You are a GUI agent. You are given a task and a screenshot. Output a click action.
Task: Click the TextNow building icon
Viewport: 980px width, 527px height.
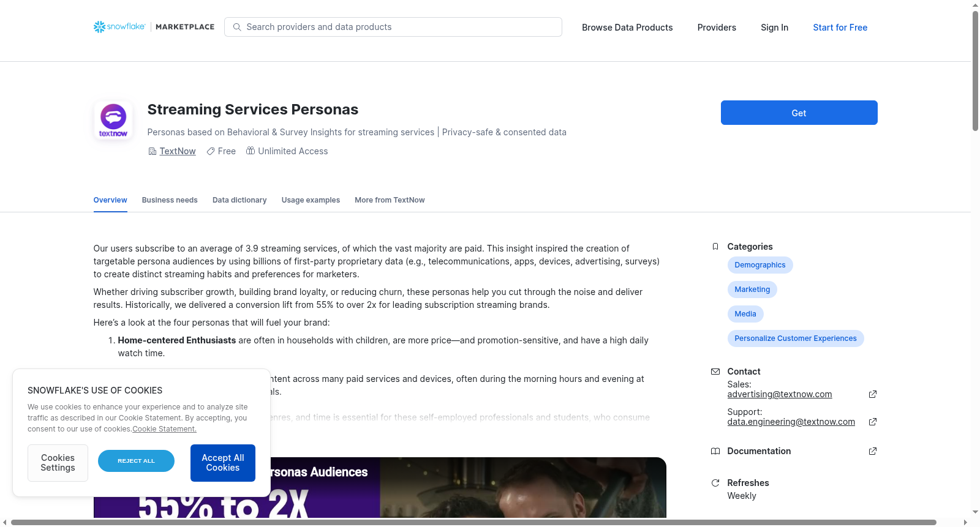[153, 151]
